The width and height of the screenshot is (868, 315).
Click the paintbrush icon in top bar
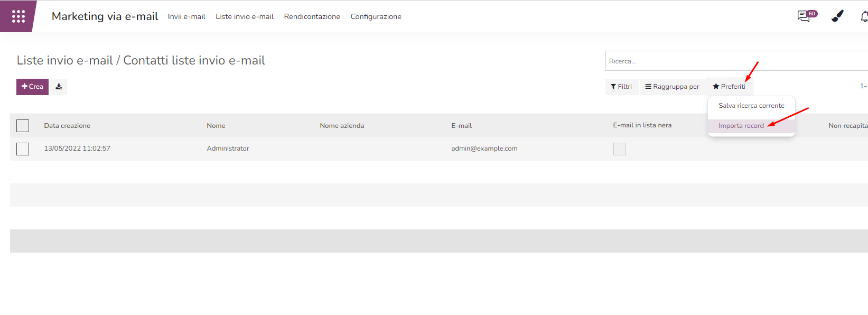point(837,16)
